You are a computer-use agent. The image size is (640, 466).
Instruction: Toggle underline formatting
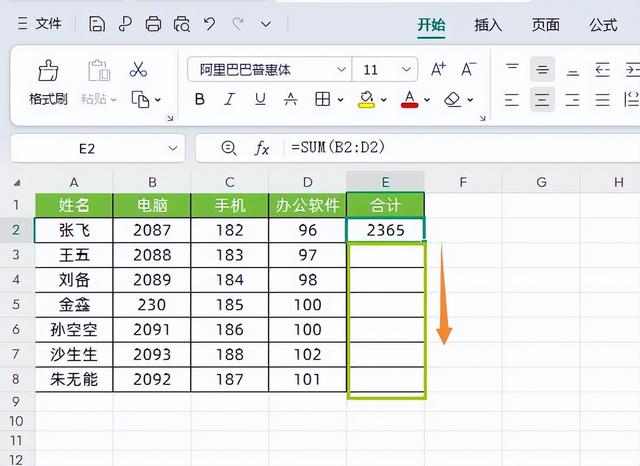pyautogui.click(x=260, y=99)
